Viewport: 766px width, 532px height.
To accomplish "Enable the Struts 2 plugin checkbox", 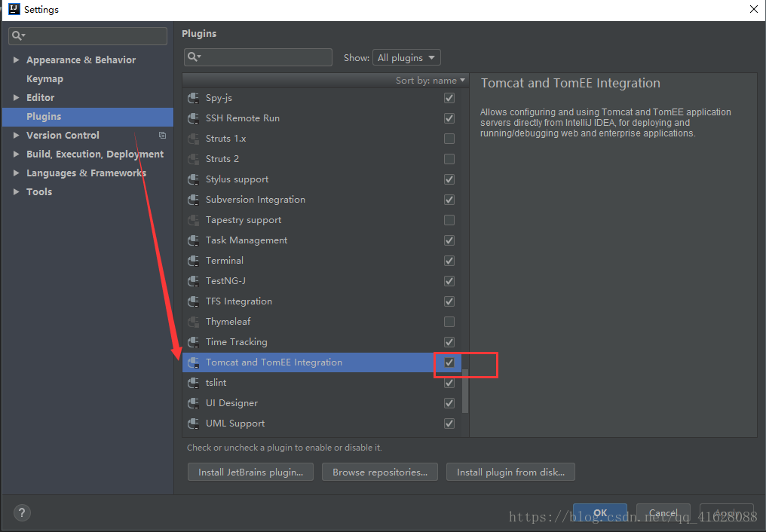I will click(x=449, y=159).
